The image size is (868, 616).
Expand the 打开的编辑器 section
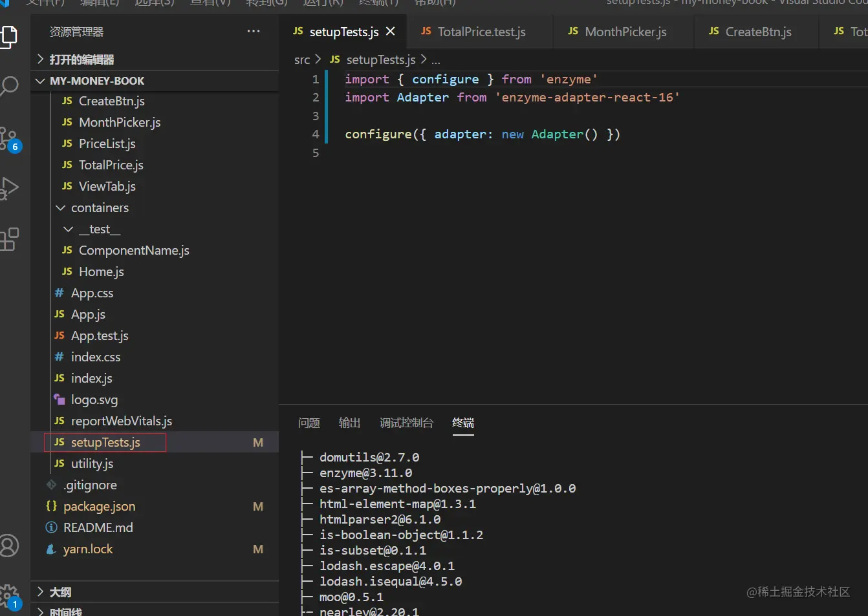pyautogui.click(x=81, y=59)
